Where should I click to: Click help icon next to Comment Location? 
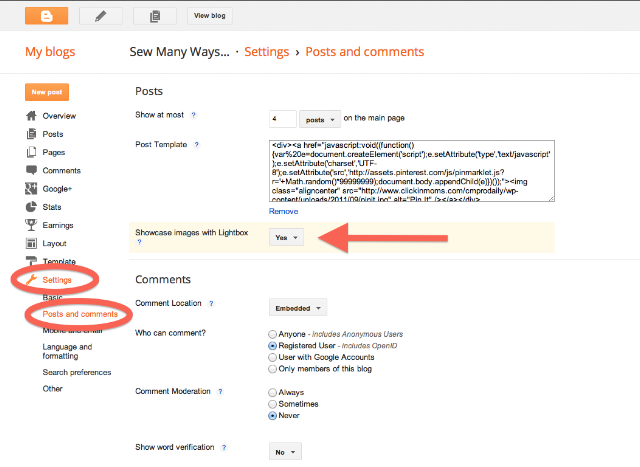point(211,303)
